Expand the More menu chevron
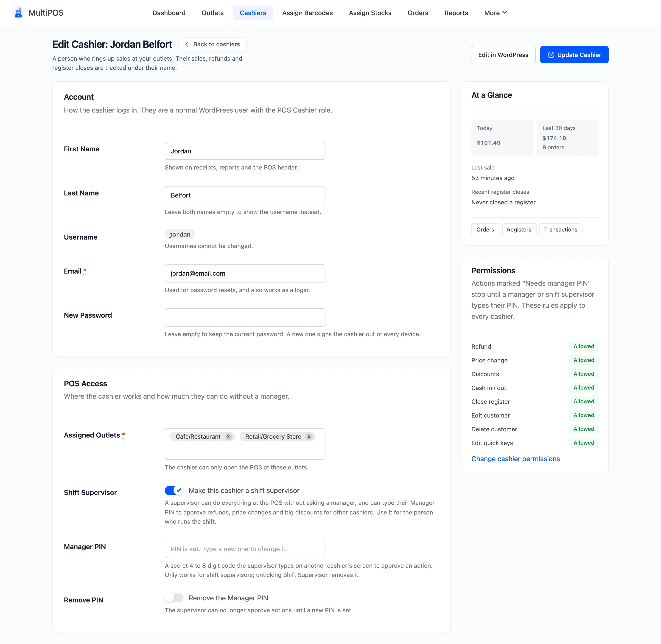 click(x=505, y=12)
